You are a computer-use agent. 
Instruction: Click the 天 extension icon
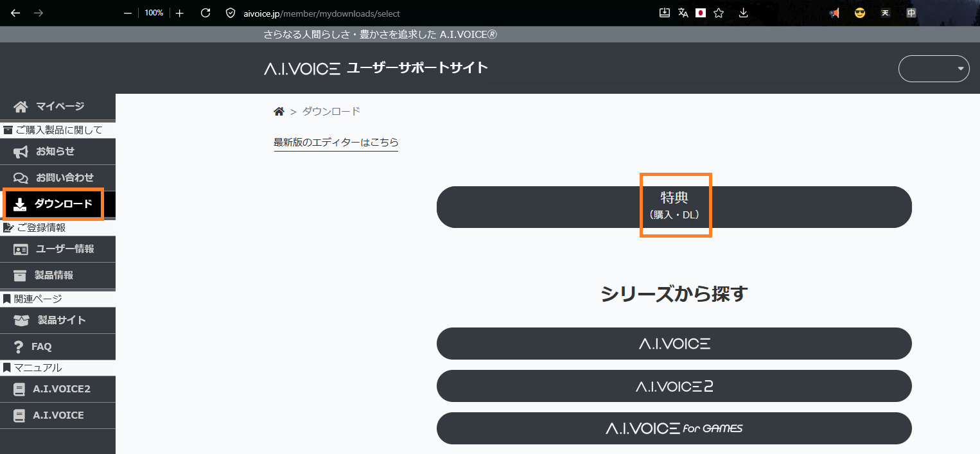point(886,13)
